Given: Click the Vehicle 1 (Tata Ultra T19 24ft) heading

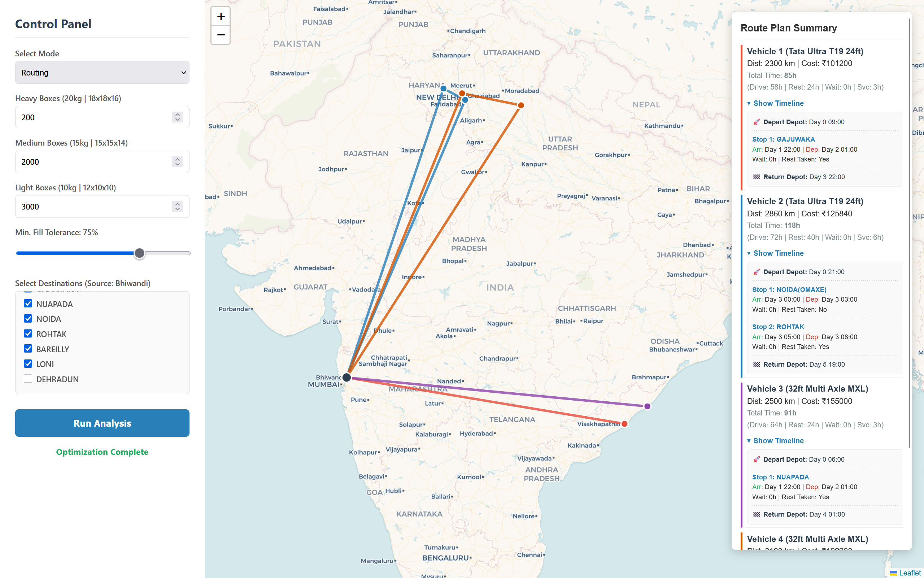Looking at the screenshot, I should click(805, 51).
